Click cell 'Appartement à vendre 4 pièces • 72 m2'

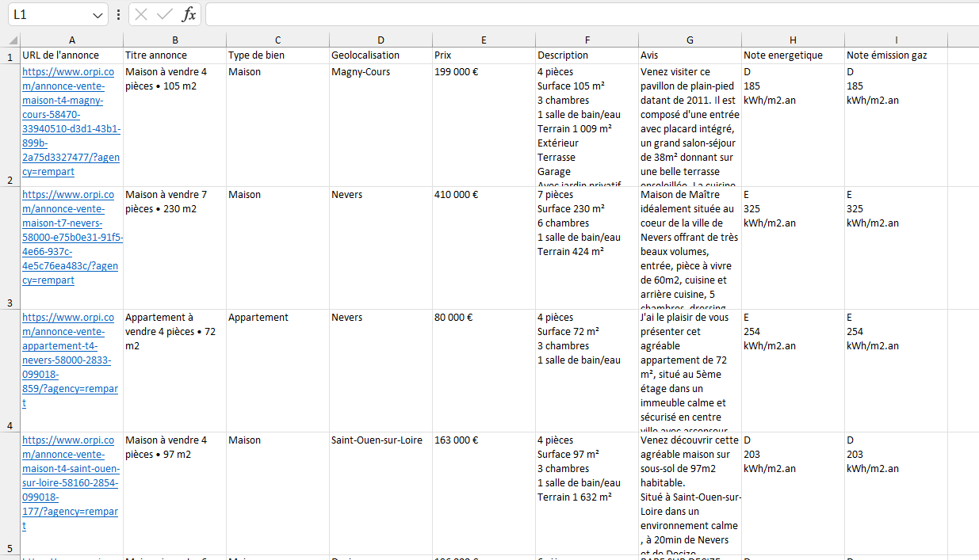point(175,371)
